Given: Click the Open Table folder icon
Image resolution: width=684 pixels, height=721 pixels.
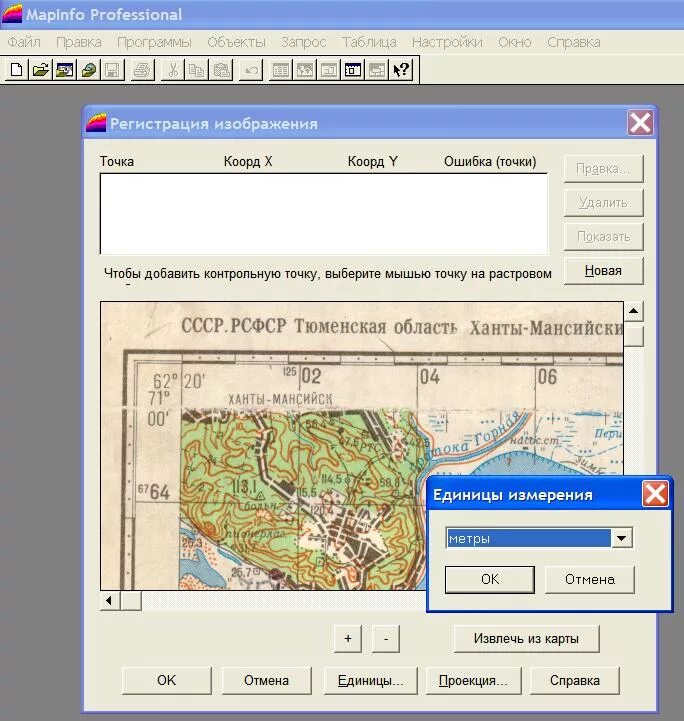Looking at the screenshot, I should coord(40,70).
